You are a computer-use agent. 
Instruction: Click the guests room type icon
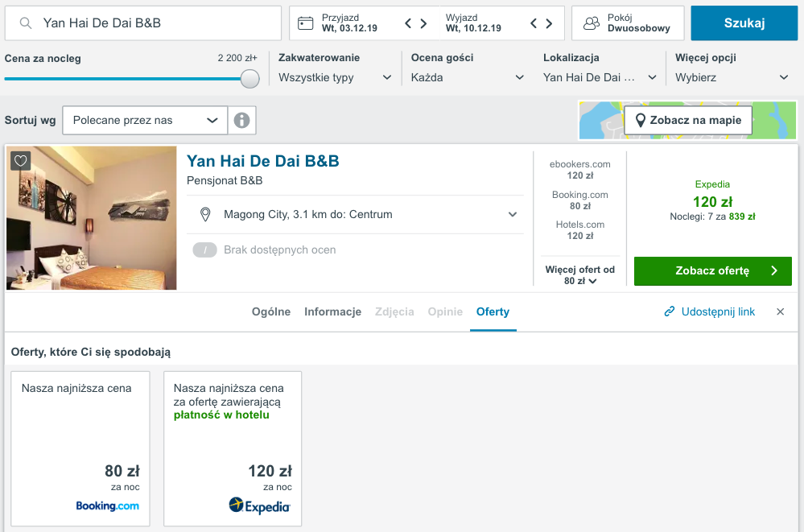click(592, 23)
